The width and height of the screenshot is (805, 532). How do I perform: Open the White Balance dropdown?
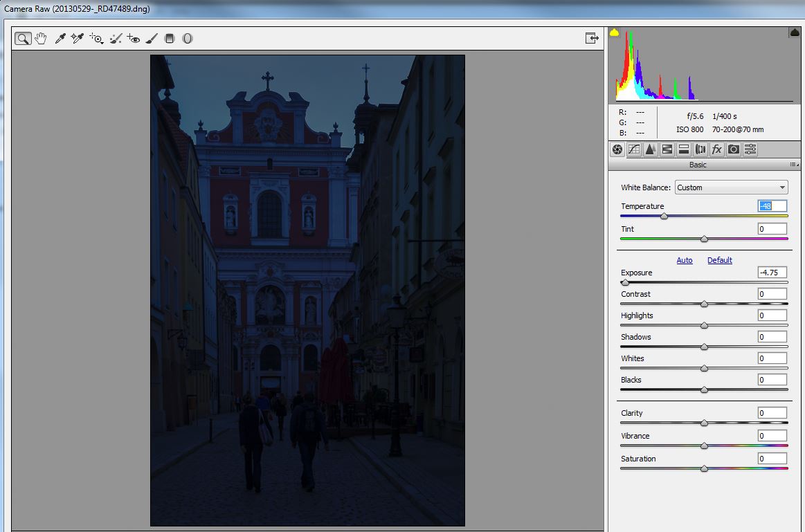(x=731, y=187)
